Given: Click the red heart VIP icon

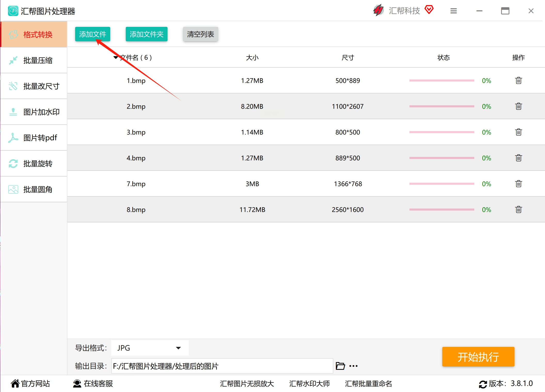Looking at the screenshot, I should (x=429, y=10).
